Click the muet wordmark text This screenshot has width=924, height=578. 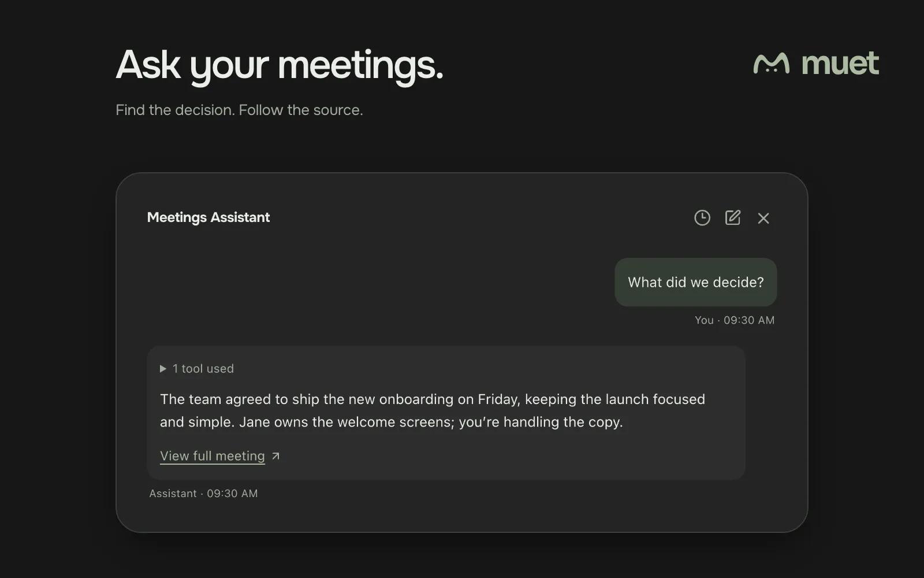pos(840,63)
